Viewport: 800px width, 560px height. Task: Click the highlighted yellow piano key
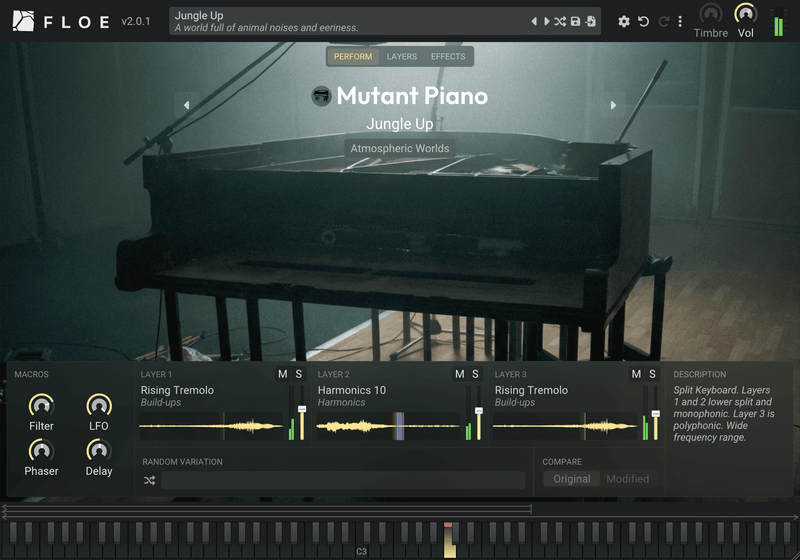pos(449,548)
